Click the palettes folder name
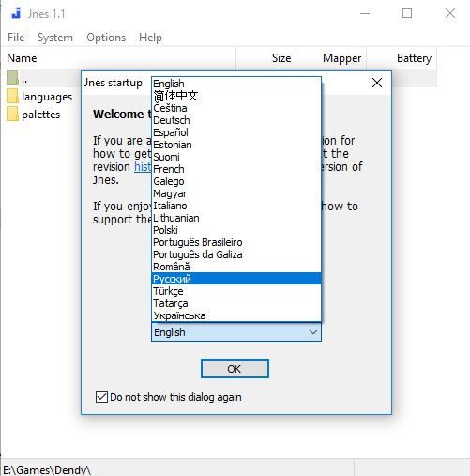The width and height of the screenshot is (470, 476). (x=40, y=115)
